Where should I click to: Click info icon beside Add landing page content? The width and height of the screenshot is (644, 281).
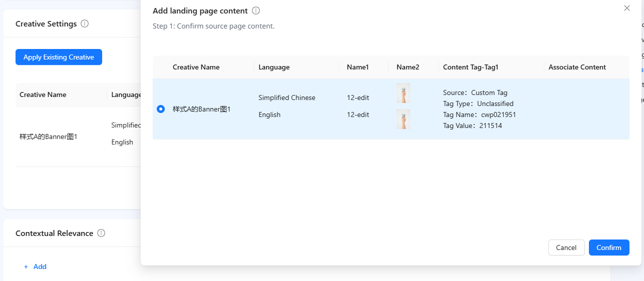pos(256,10)
